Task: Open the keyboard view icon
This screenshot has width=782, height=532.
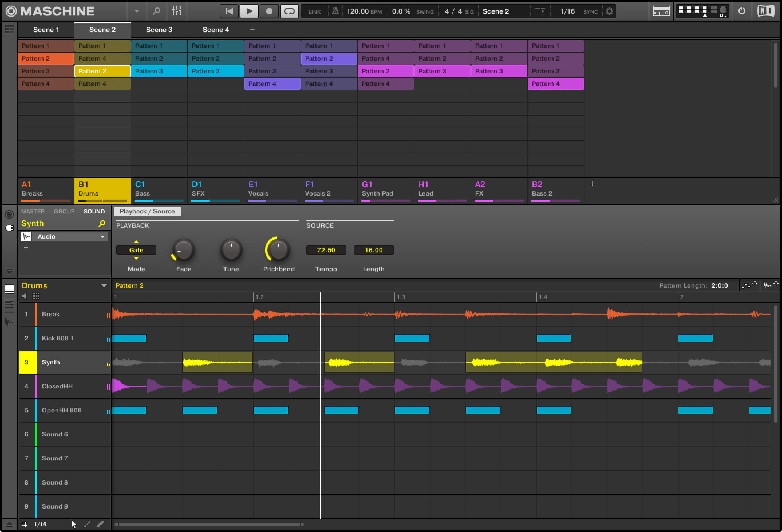Action: tap(9, 304)
